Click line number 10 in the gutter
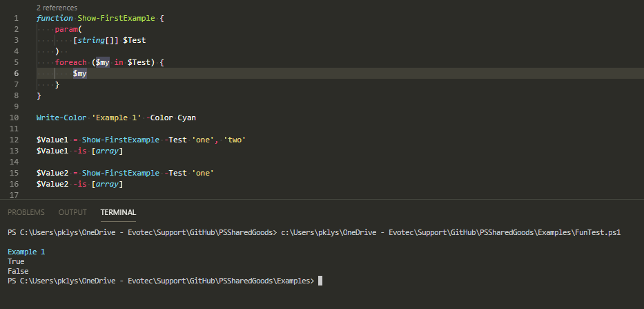The width and height of the screenshot is (644, 309). (14, 118)
